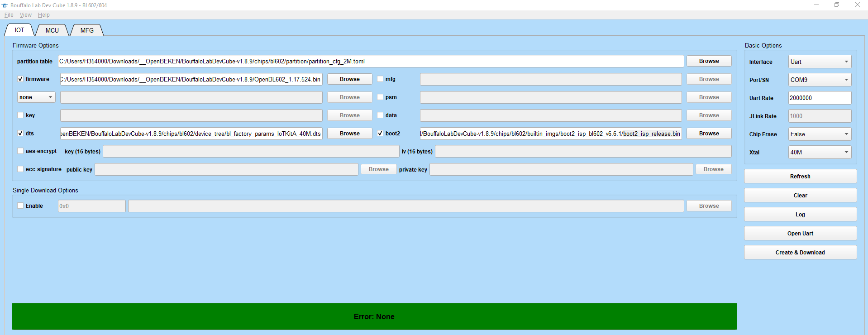
Task: Open the View menu
Action: click(25, 15)
